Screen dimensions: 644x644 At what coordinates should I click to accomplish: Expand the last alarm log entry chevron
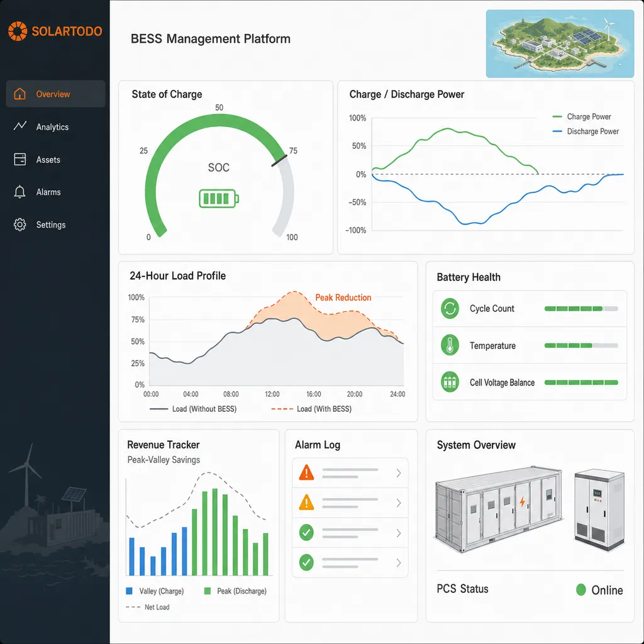398,563
